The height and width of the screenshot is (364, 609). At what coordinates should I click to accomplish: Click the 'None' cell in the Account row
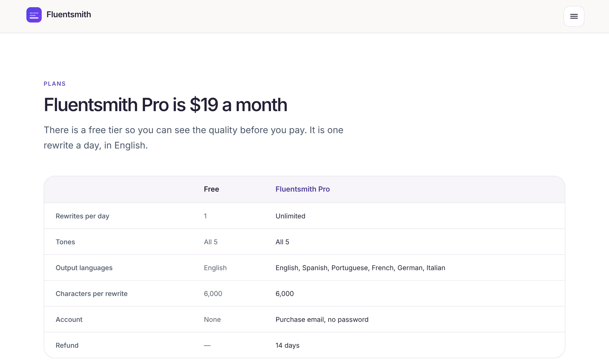[212, 320]
